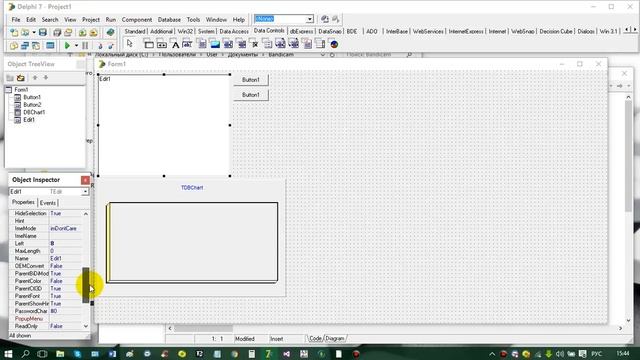Screen dimensions: 640x360
Task: Open the Windows Start menu
Action: 8,353
